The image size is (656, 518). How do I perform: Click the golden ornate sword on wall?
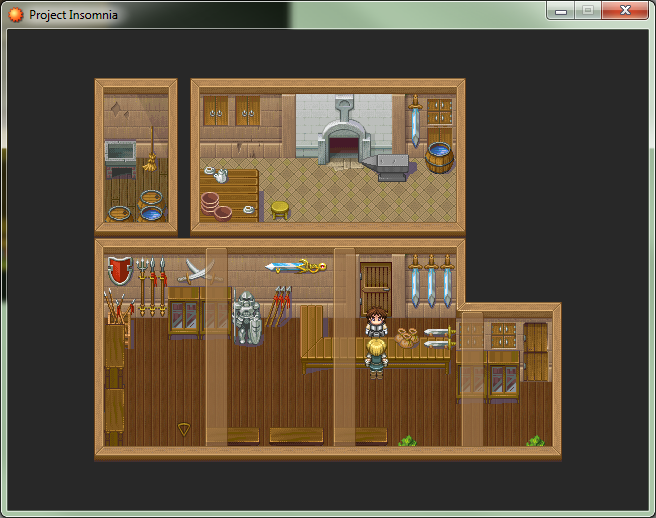point(296,266)
